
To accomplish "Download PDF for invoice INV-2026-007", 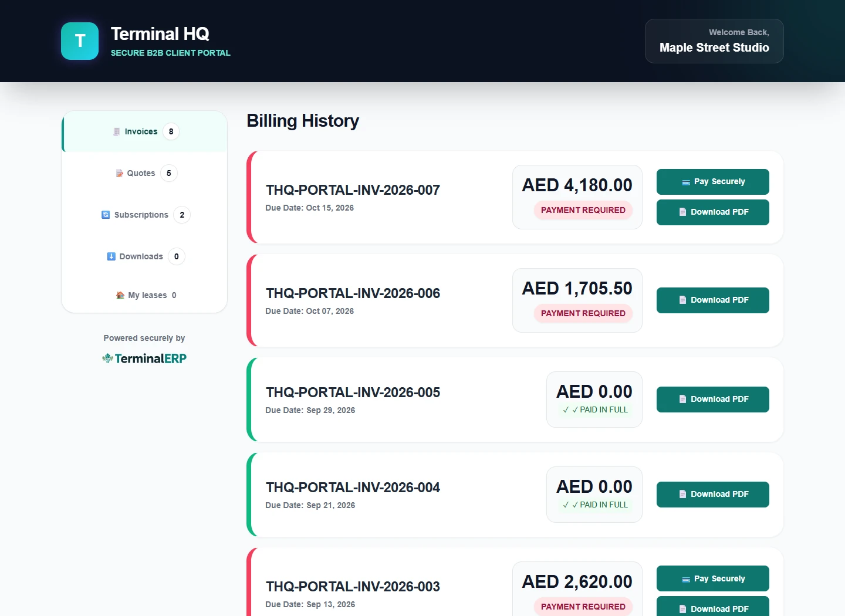I will (713, 212).
